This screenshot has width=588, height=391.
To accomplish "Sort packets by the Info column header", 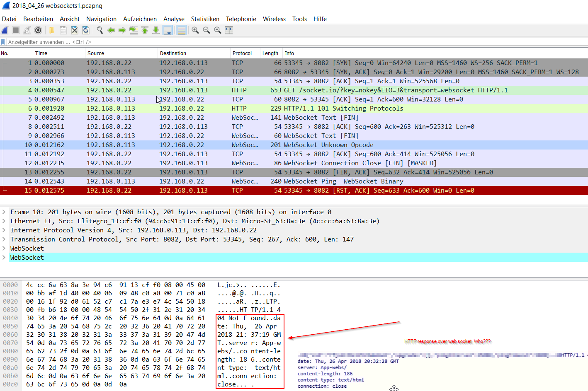I will 435,53.
